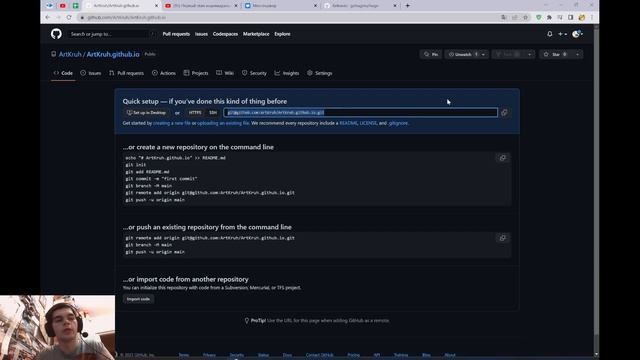The height and width of the screenshot is (360, 640).
Task: Select the repository Pull requests tab
Action: [x=127, y=73]
